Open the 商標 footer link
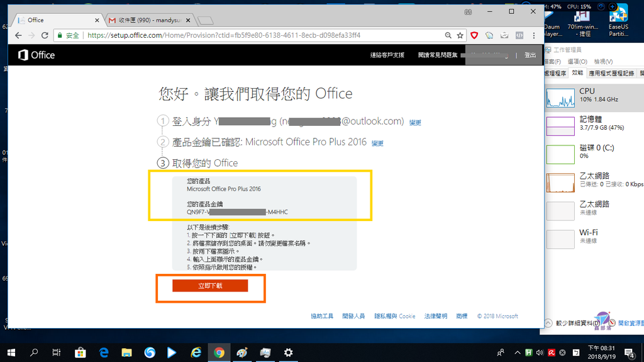The width and height of the screenshot is (644, 362). point(462,316)
